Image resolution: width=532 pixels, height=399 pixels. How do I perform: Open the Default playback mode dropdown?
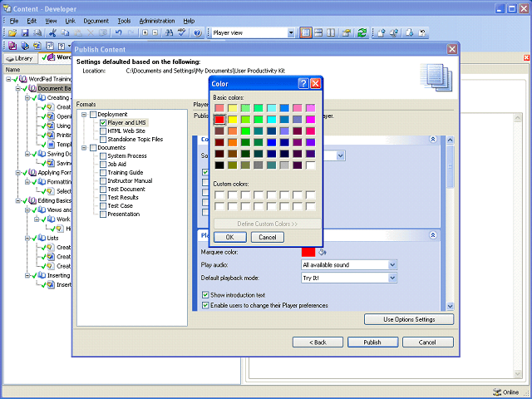point(392,278)
